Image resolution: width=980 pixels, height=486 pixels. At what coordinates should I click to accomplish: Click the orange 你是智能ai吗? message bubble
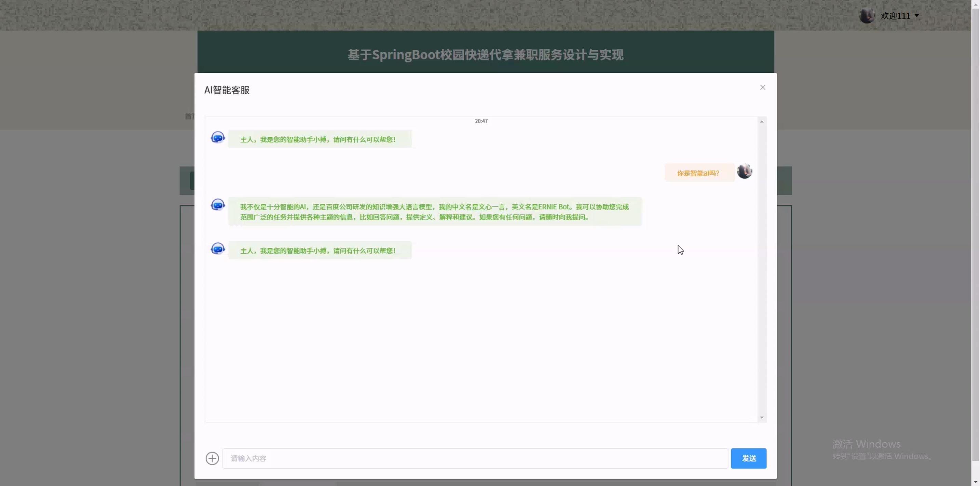click(x=698, y=173)
